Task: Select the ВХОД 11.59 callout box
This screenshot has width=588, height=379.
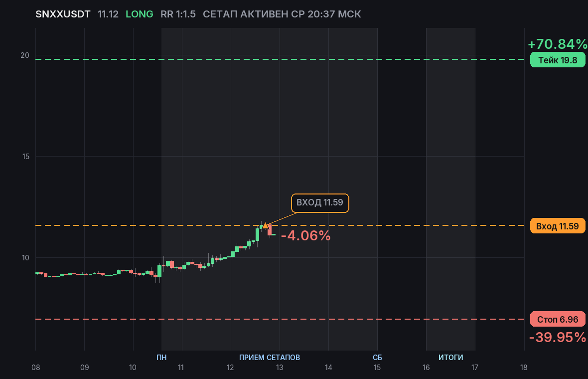Action: coord(320,202)
